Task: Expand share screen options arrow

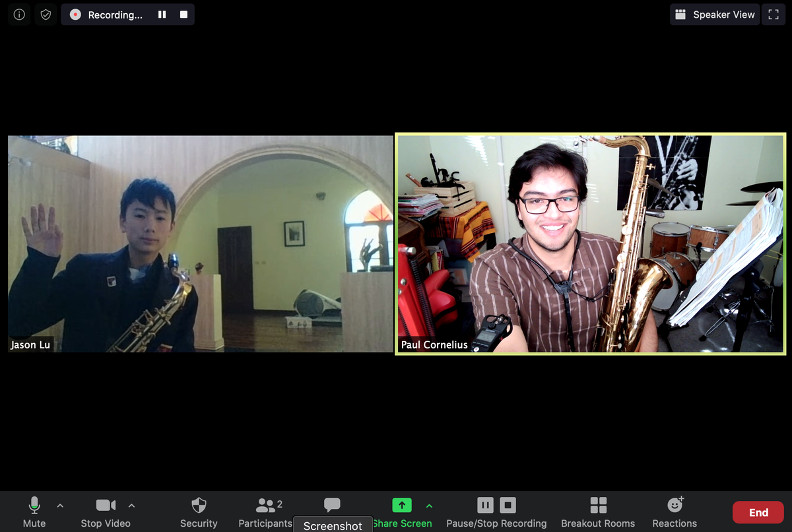Action: click(x=429, y=506)
